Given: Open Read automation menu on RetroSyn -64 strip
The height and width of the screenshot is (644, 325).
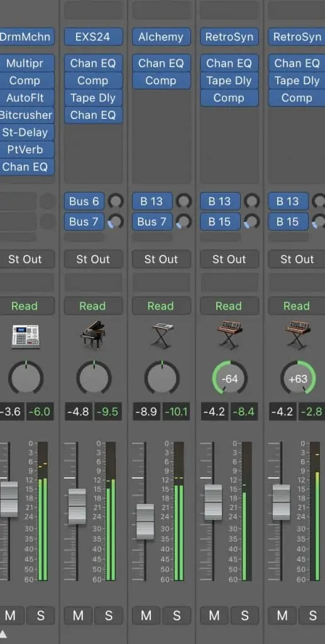Looking at the screenshot, I should click(229, 306).
